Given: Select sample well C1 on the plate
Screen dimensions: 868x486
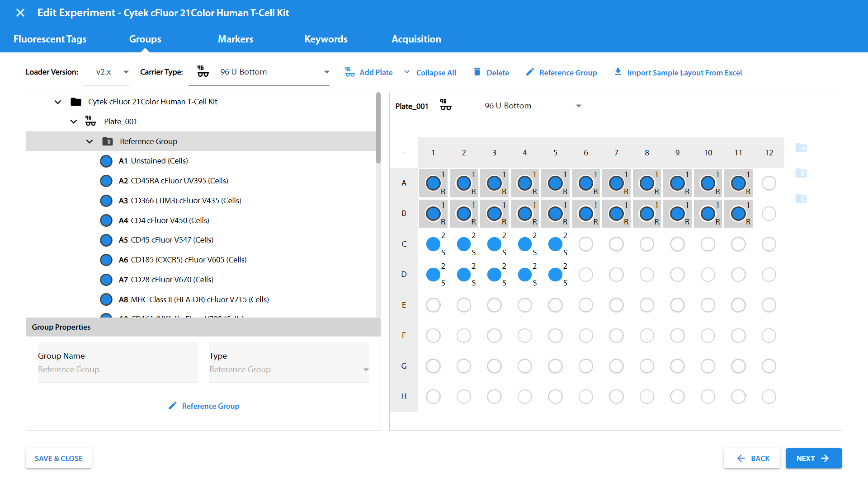Looking at the screenshot, I should coord(433,244).
